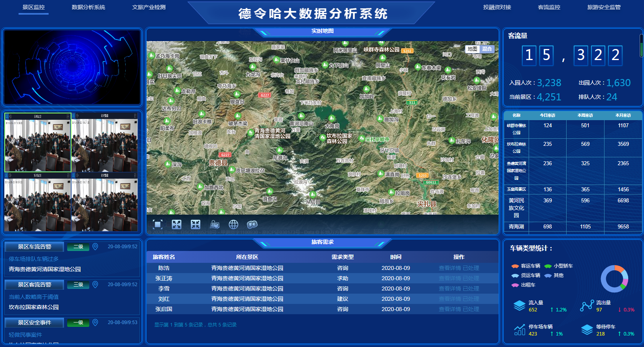Click 当前景区 value 4,251
This screenshot has height=347, width=644.
(x=549, y=97)
